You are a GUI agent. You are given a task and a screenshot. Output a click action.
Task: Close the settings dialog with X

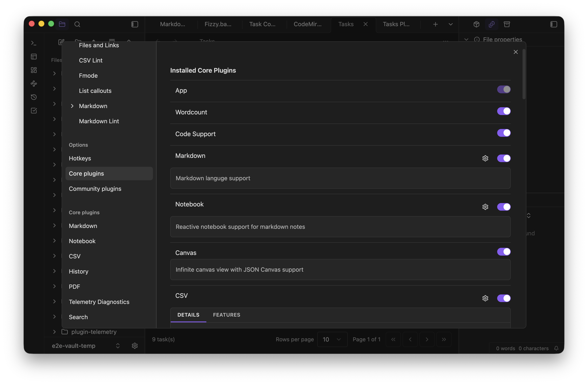(x=516, y=52)
